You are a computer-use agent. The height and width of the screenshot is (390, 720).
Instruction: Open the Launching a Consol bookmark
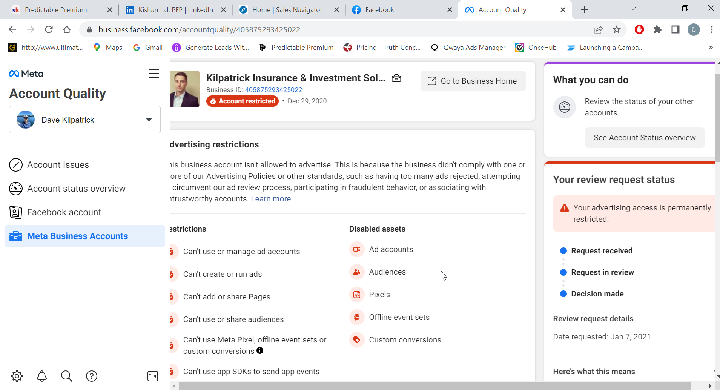[x=605, y=47]
